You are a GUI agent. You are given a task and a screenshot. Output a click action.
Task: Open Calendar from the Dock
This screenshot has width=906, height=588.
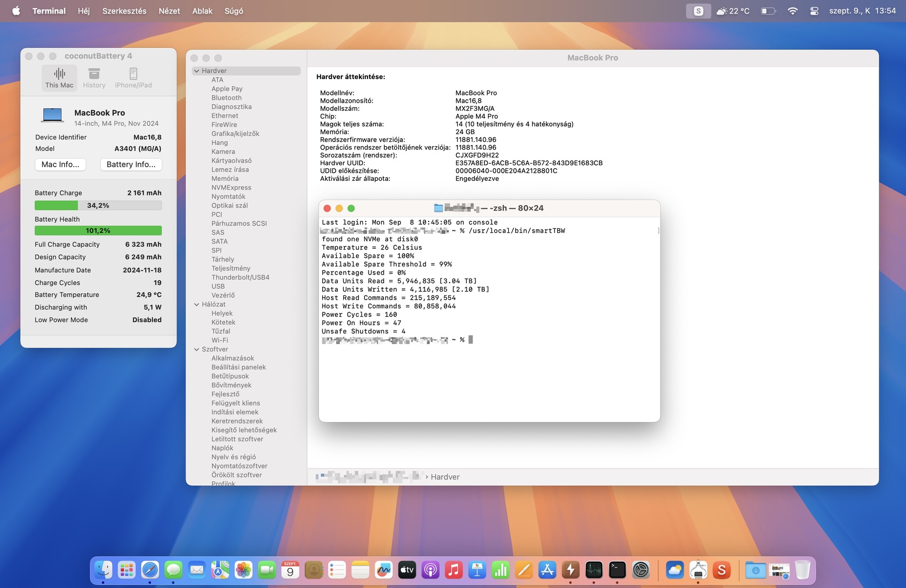pos(290,570)
